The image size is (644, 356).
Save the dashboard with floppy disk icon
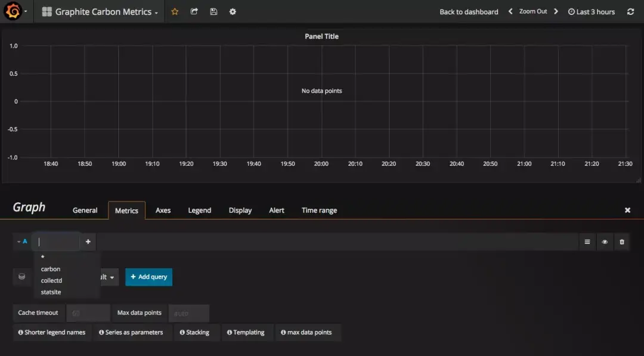pyautogui.click(x=213, y=11)
